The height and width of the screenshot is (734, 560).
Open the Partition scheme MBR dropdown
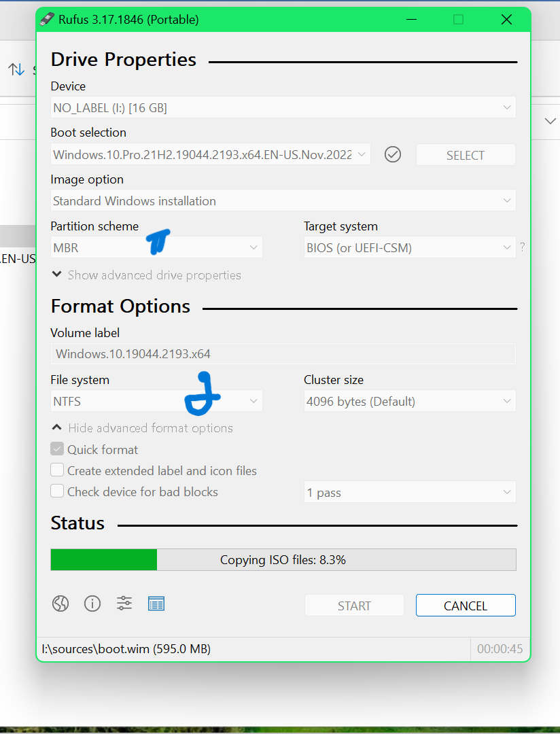(x=156, y=247)
